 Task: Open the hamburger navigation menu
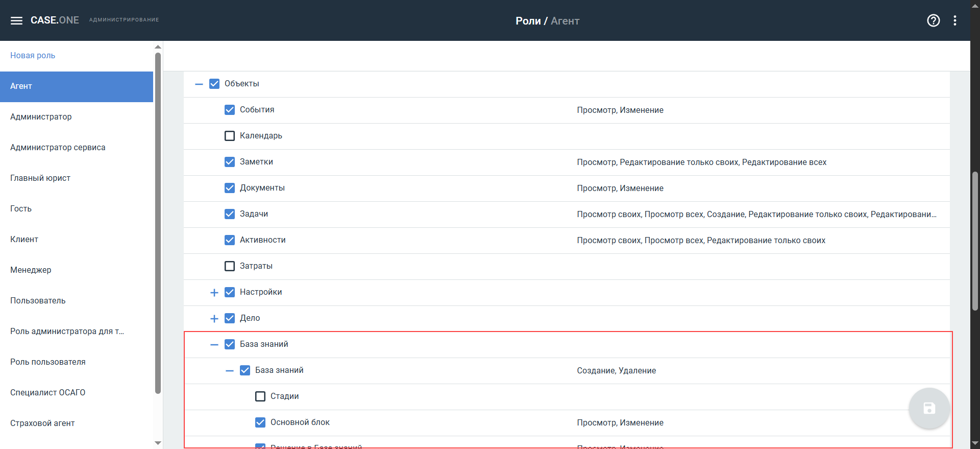[16, 20]
